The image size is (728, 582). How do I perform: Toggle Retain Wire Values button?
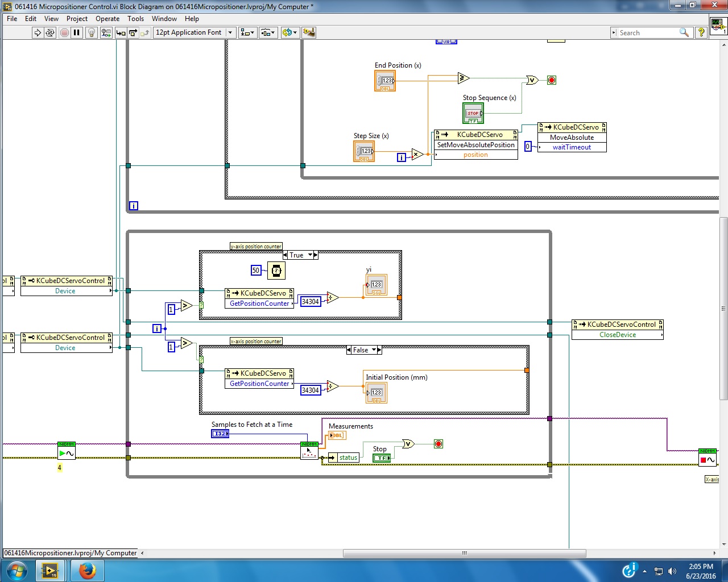(106, 32)
